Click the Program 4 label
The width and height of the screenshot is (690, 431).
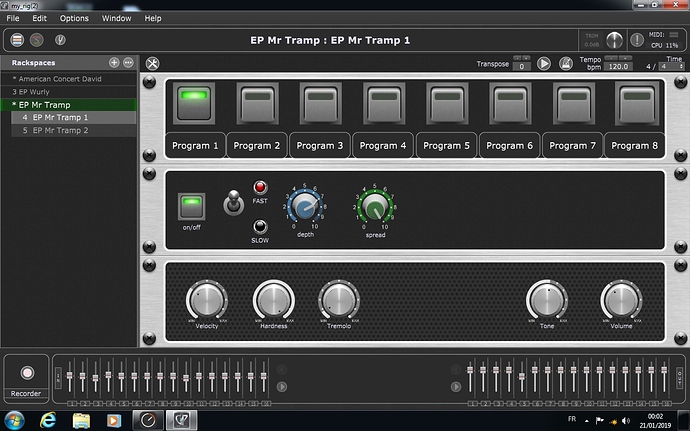[383, 145]
